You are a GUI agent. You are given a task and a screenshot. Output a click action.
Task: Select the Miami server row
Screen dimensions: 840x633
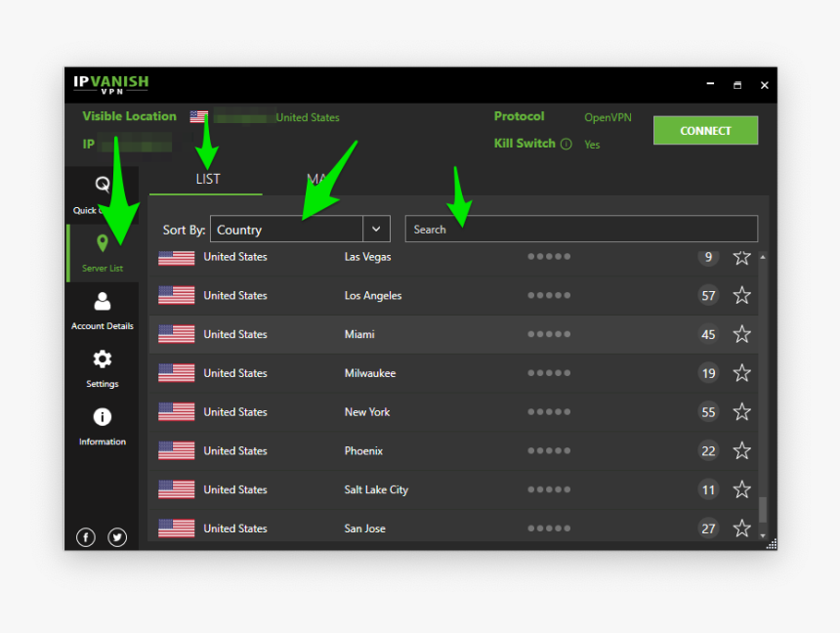(453, 334)
